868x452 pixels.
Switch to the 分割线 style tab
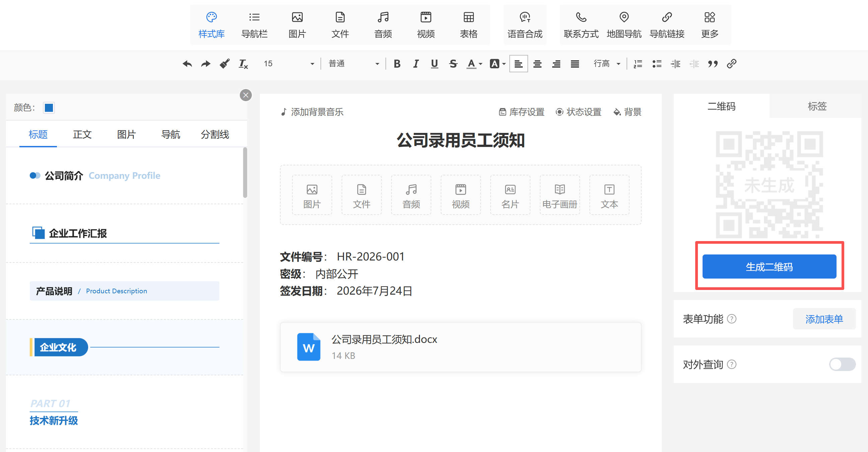pyautogui.click(x=215, y=134)
